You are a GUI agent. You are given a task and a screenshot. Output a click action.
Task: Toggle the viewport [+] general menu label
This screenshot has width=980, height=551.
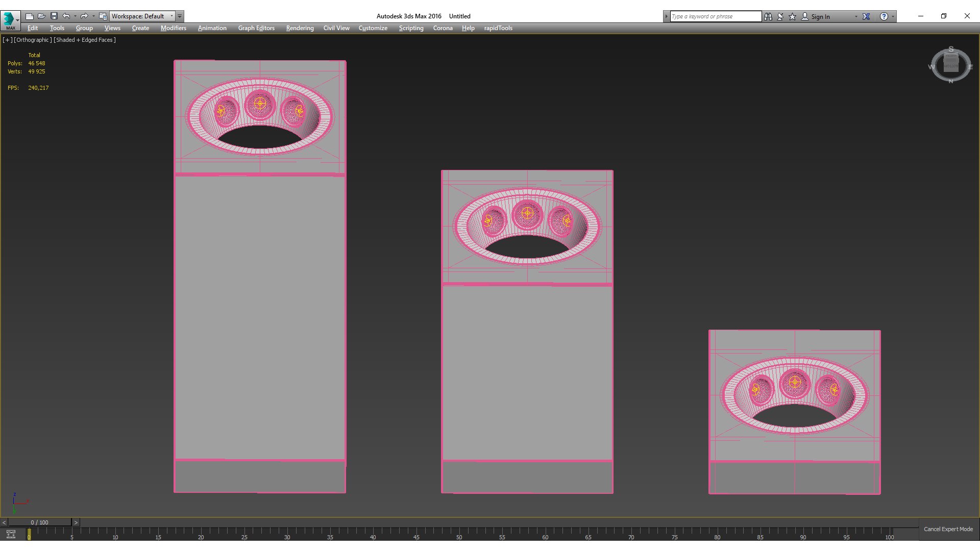pos(7,40)
